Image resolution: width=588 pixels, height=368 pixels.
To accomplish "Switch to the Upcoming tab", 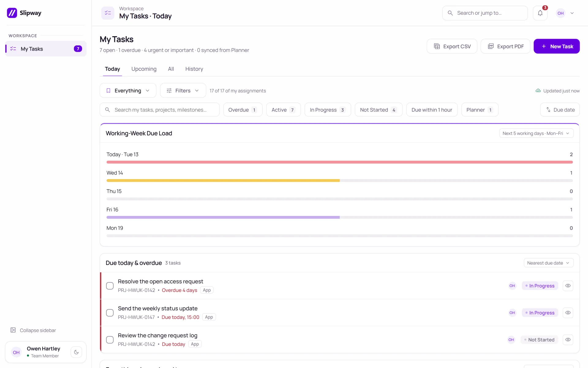I will point(144,69).
